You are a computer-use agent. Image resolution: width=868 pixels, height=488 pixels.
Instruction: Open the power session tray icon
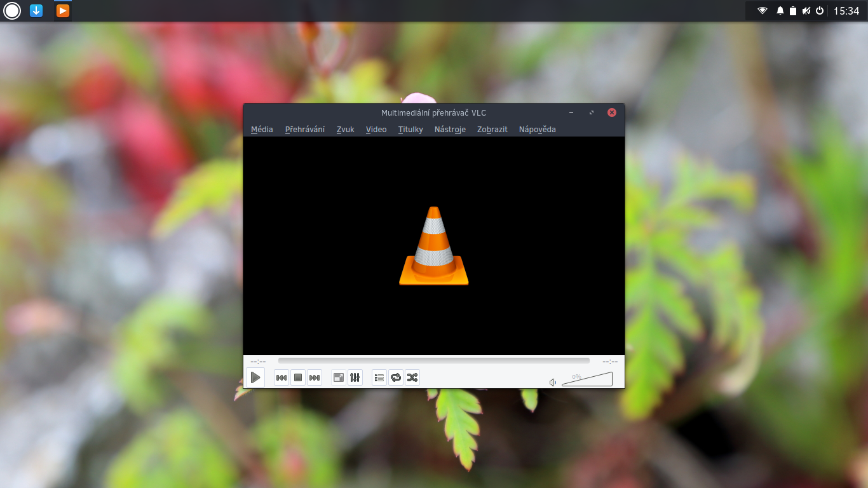[820, 11]
